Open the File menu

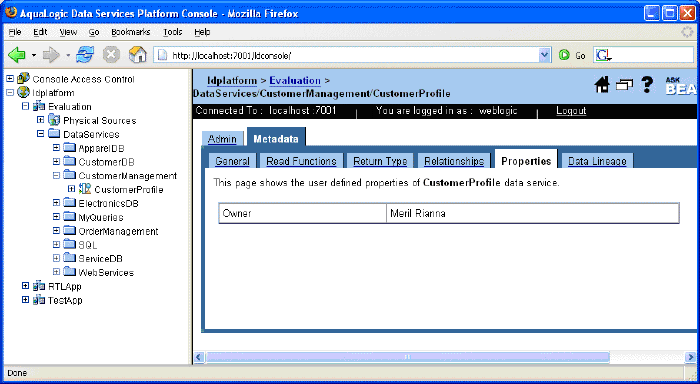pos(15,32)
